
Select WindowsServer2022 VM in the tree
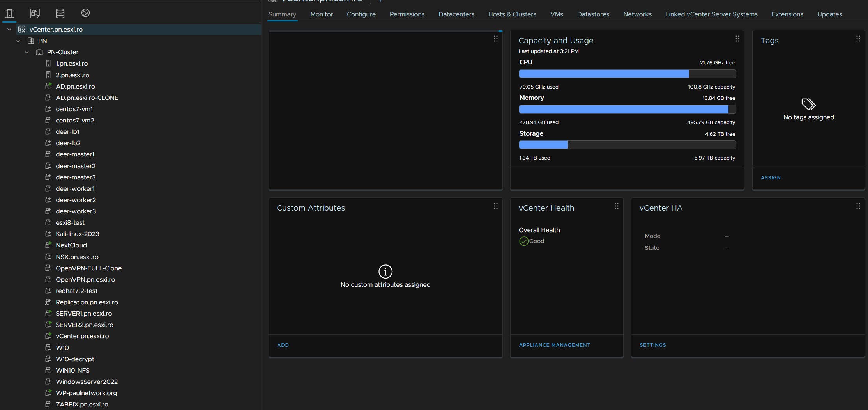pyautogui.click(x=87, y=382)
